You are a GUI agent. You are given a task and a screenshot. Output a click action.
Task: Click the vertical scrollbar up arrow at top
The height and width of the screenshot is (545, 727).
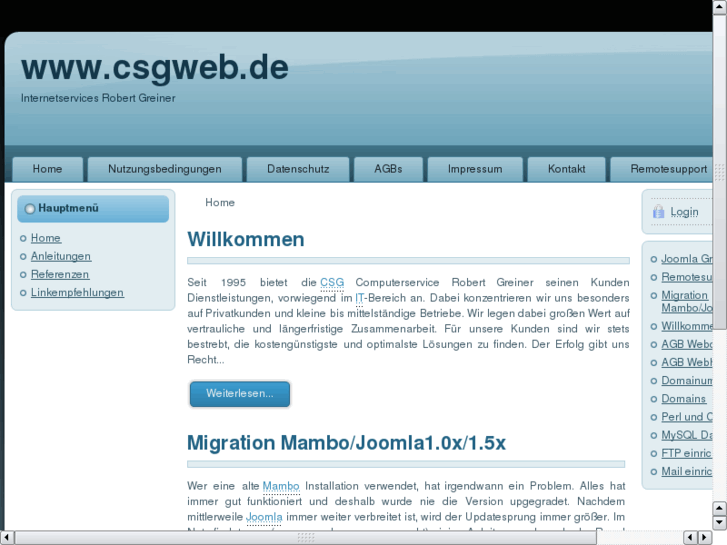(720, 7)
